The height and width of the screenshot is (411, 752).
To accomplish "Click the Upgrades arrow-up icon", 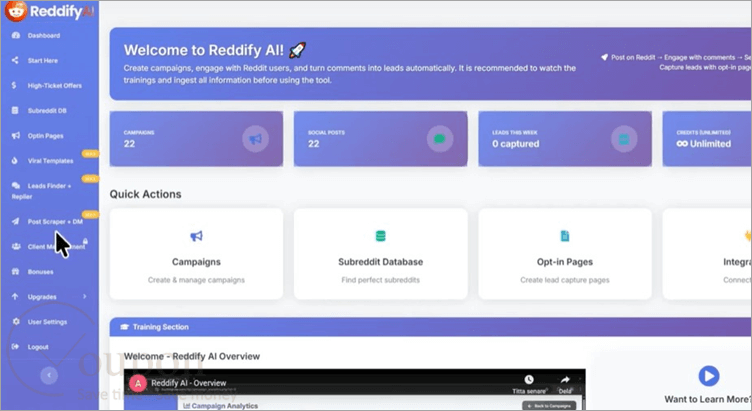I will pos(15,297).
